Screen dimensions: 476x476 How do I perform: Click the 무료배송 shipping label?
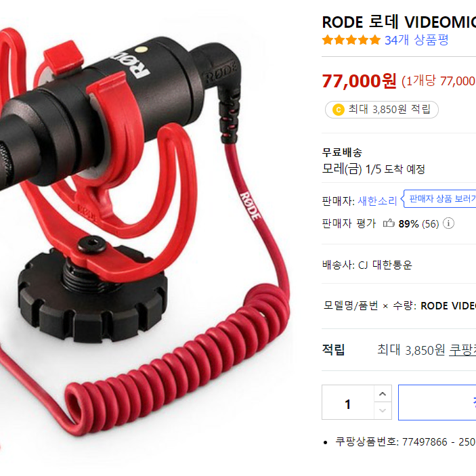pyautogui.click(x=342, y=152)
